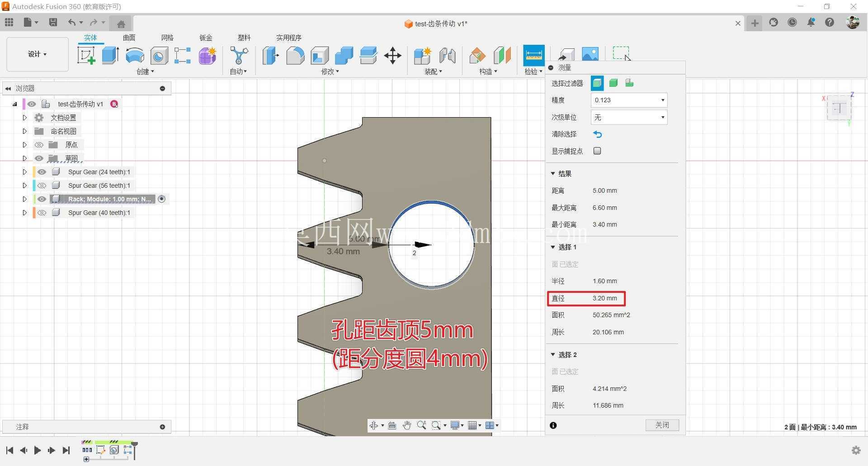Viewport: 868px width, 466px height.
Task: Open the Create Form tool
Action: click(208, 56)
